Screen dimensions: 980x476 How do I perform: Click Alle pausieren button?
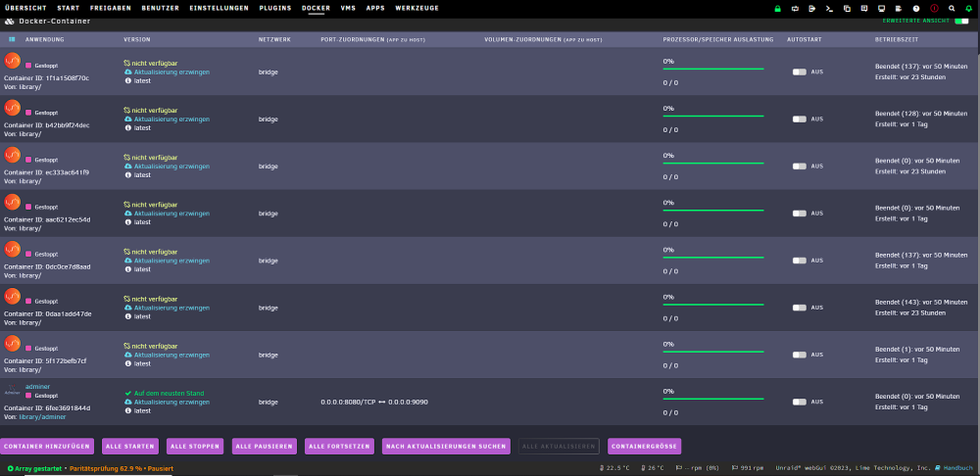pyautogui.click(x=265, y=446)
